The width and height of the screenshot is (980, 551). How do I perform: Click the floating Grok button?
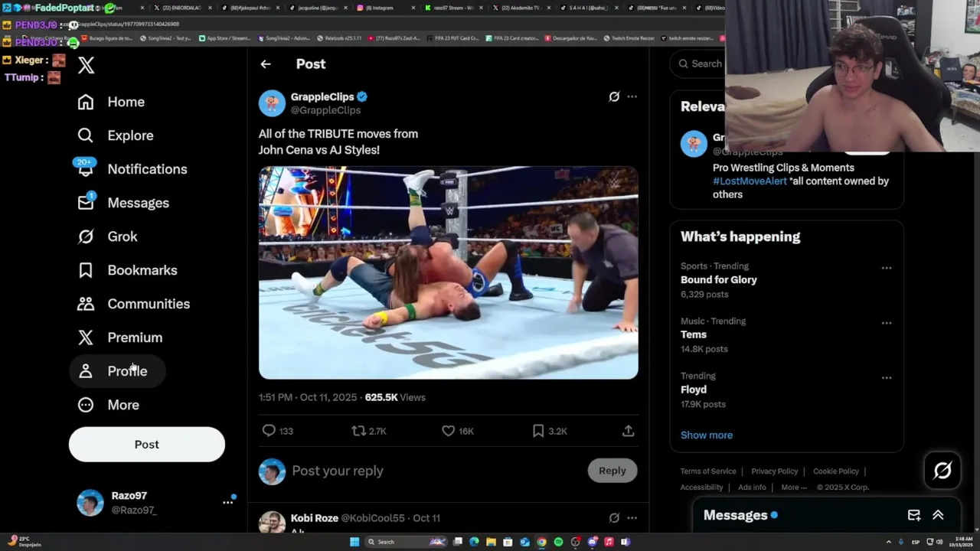coord(942,471)
